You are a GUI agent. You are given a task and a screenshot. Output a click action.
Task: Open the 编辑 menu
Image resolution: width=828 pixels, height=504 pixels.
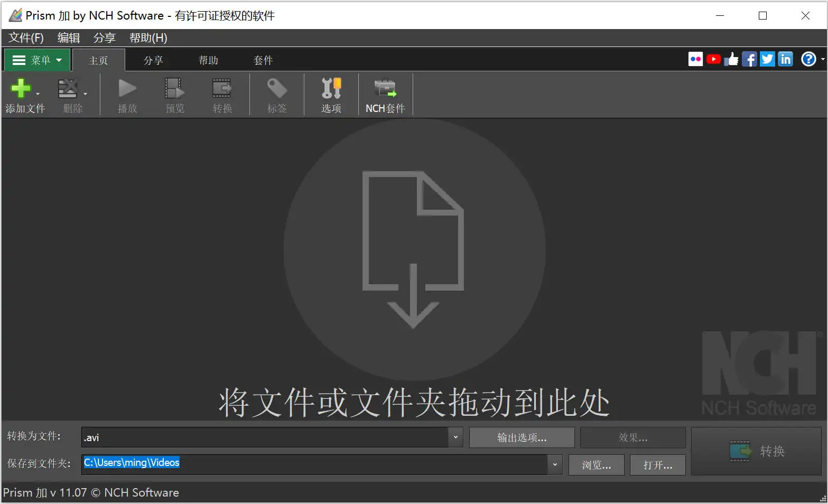69,38
